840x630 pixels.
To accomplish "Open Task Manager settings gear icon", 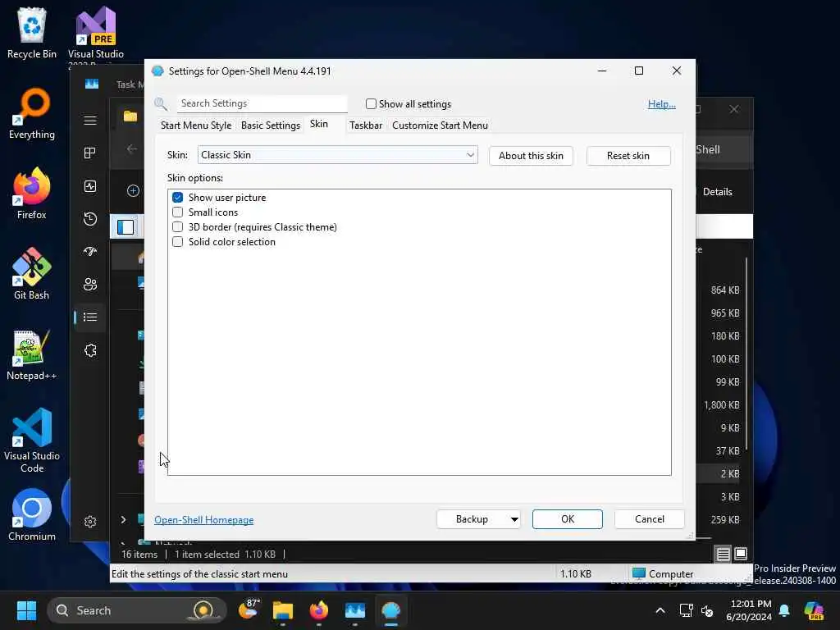I will click(x=90, y=521).
